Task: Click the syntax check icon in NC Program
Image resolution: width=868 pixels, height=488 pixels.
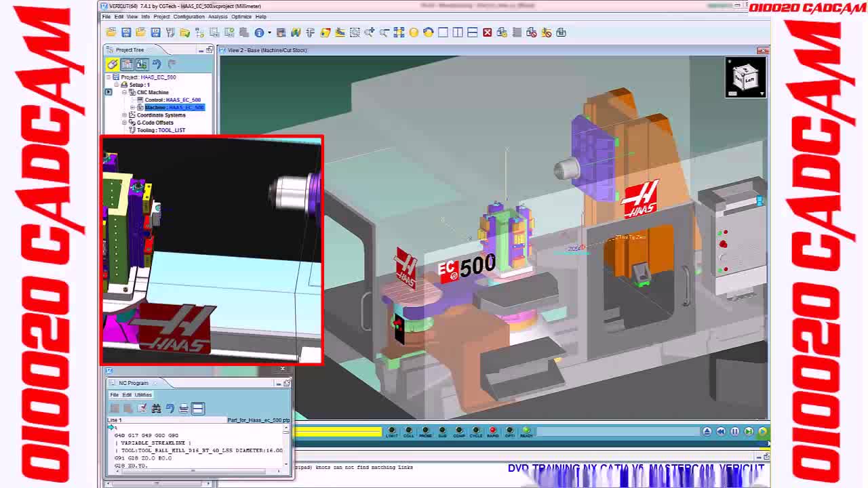Action: [x=142, y=408]
